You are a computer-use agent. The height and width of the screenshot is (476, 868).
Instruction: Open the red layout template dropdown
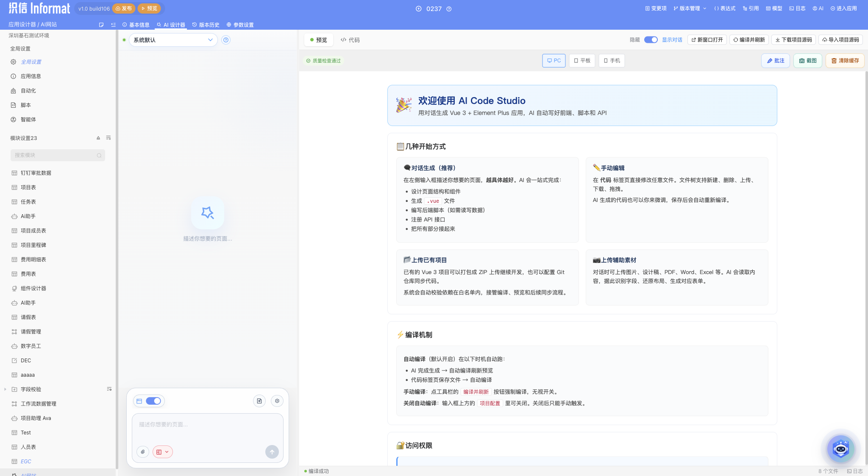point(163,452)
